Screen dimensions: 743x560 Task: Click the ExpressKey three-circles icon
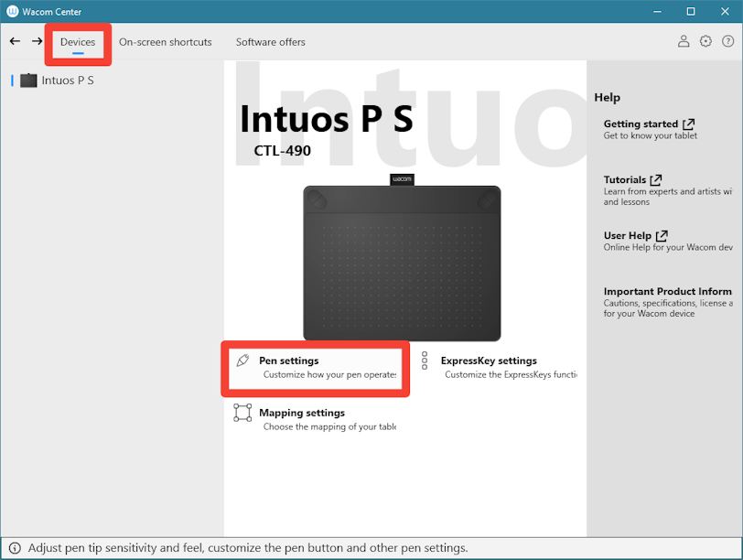point(425,361)
